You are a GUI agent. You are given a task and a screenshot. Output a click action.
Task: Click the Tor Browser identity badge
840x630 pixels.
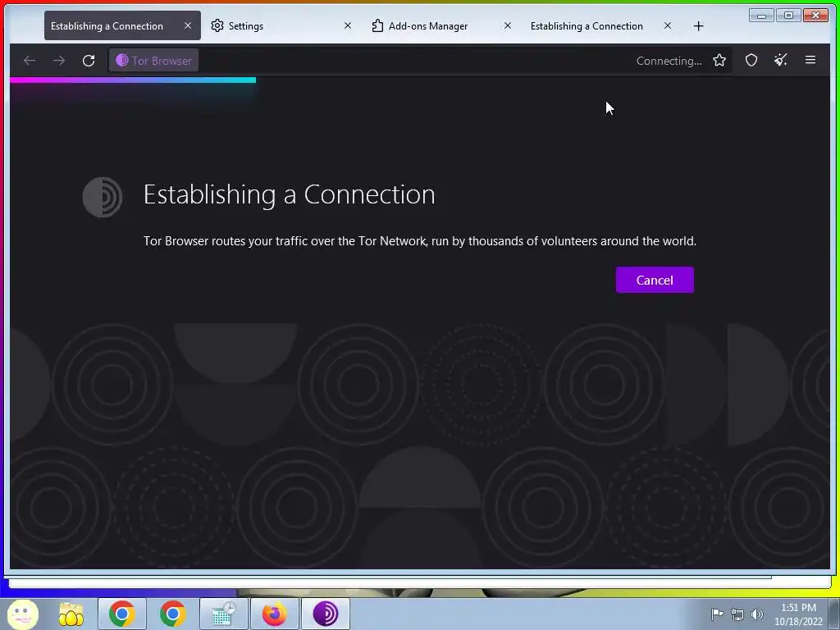click(x=154, y=61)
